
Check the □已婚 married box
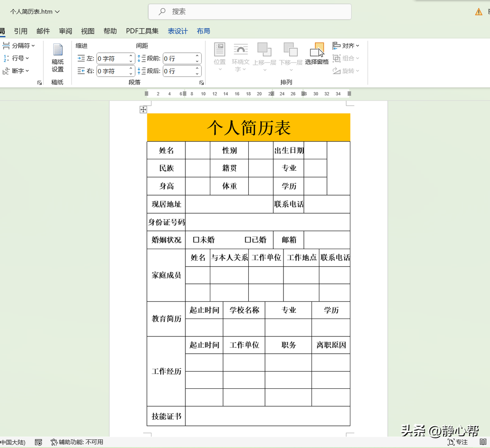tap(248, 240)
